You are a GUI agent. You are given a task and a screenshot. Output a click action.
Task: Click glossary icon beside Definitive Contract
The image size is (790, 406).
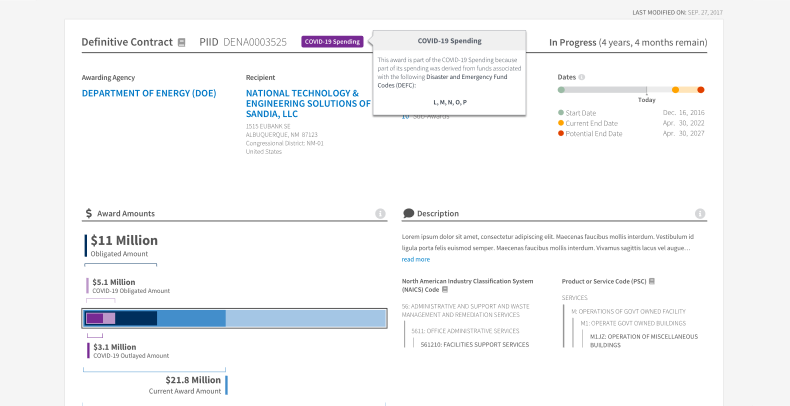point(181,42)
